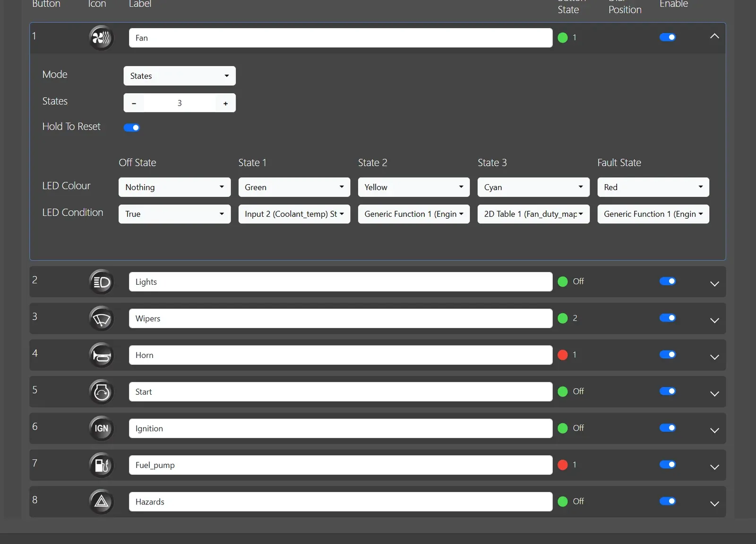The height and width of the screenshot is (544, 756).
Task: Click the green state indicator for Start
Action: point(562,391)
